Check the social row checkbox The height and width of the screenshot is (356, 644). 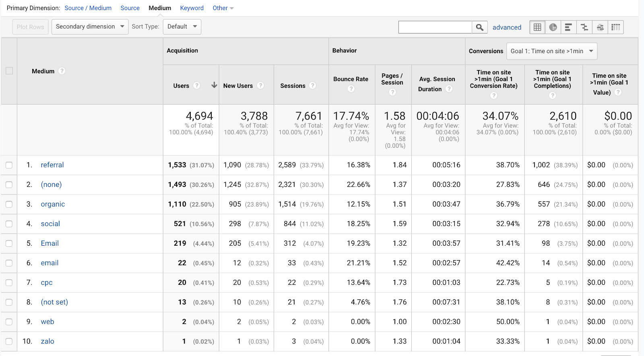coord(9,224)
